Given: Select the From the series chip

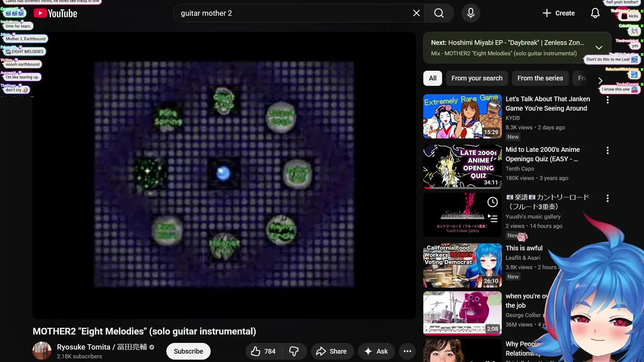Looking at the screenshot, I should (x=540, y=78).
